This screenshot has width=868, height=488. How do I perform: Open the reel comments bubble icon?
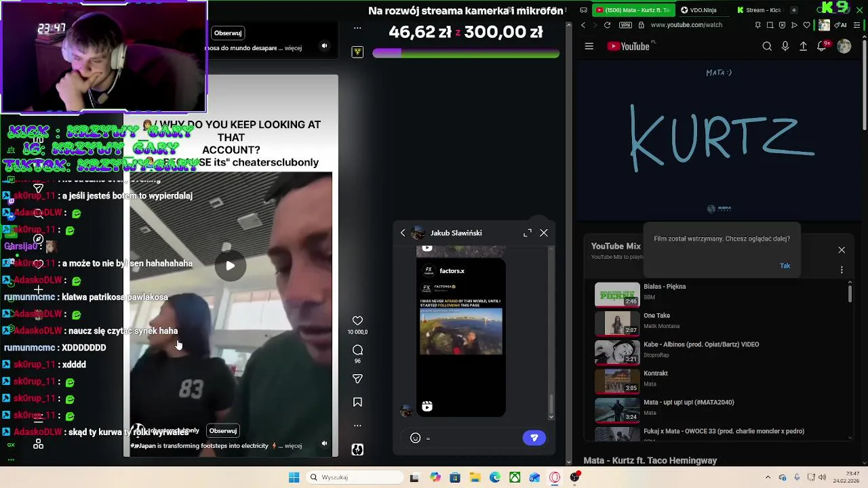click(357, 350)
